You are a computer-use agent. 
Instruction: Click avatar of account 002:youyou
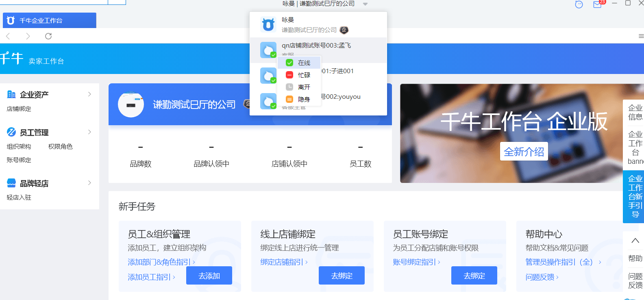click(x=268, y=101)
